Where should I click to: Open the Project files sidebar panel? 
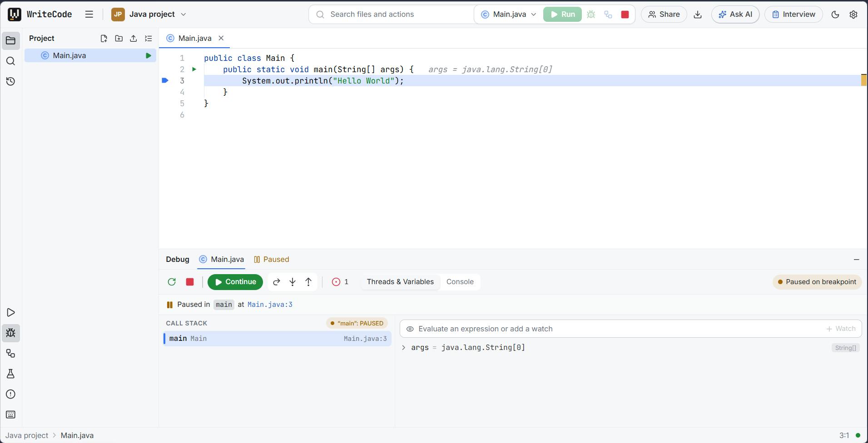point(10,41)
